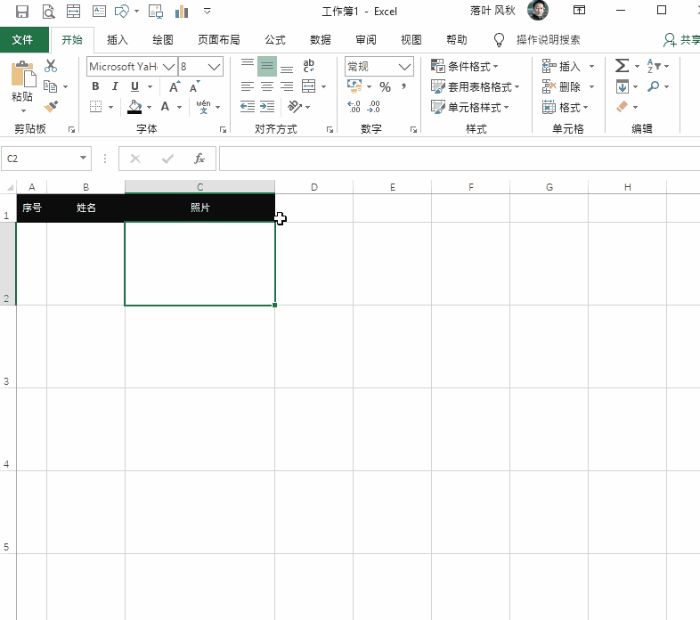Align text left
The height and width of the screenshot is (620, 700).
[x=247, y=86]
